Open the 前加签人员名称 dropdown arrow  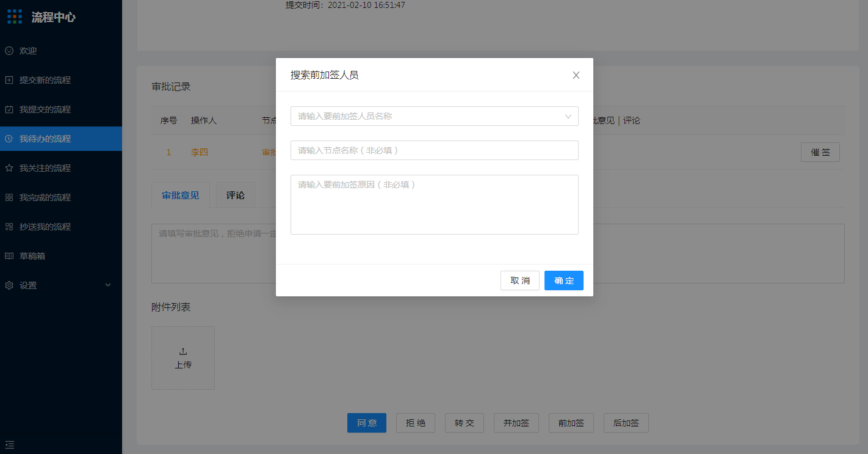[568, 116]
